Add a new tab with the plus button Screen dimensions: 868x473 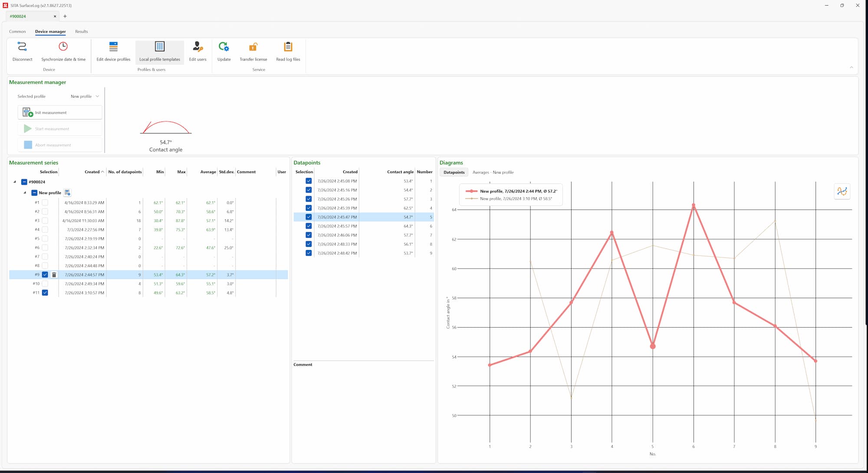65,16
